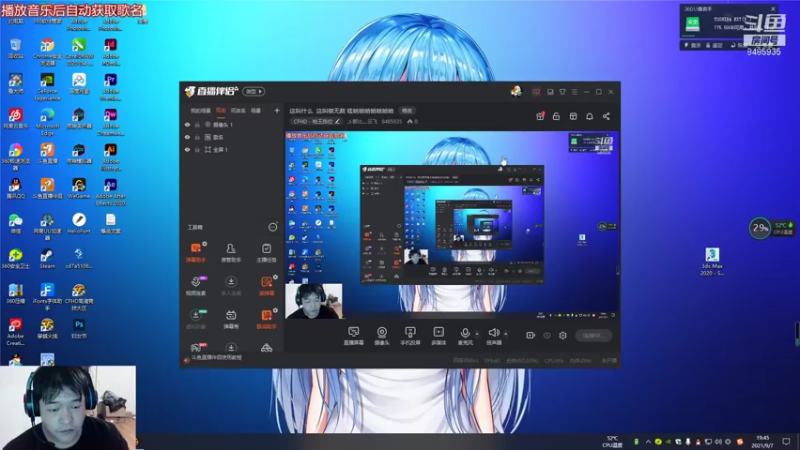Hide the 全屏 1 source with eye icon

187,149
